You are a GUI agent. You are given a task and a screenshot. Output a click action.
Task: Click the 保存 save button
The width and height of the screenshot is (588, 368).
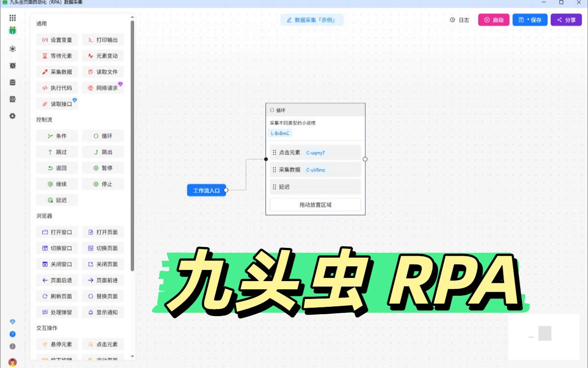[530, 20]
